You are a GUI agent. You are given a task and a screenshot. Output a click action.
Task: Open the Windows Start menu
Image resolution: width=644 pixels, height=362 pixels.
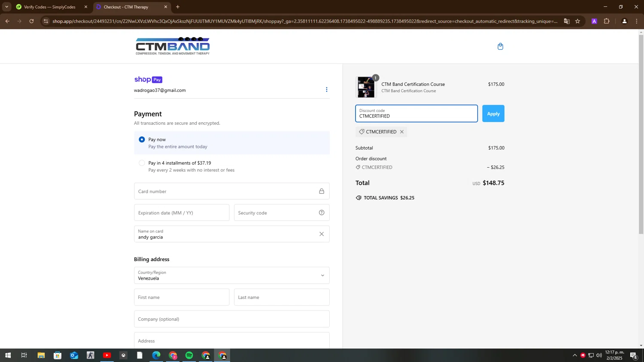click(x=7, y=355)
